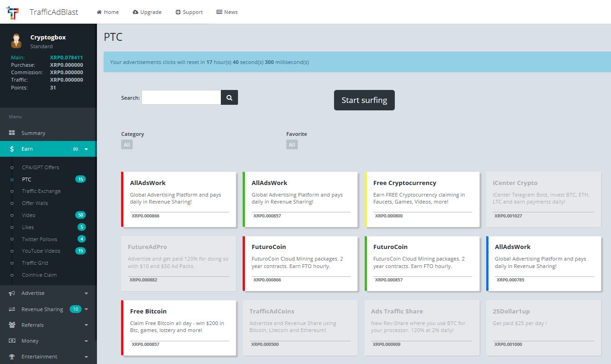Select the All favorite filter

pos(292,145)
